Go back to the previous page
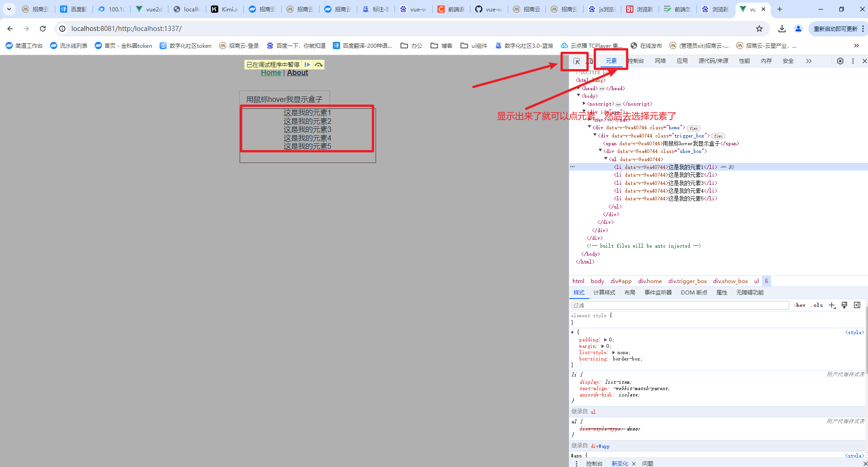 (x=10, y=29)
